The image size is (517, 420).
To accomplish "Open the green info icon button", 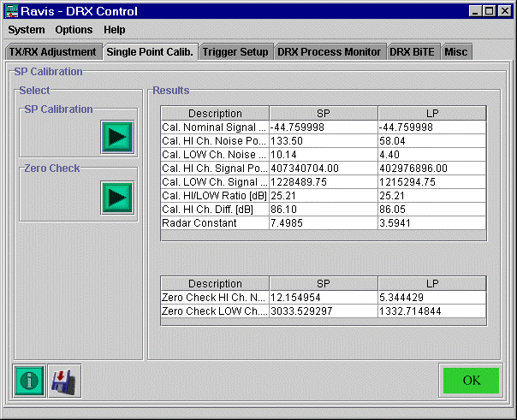I will tap(29, 382).
